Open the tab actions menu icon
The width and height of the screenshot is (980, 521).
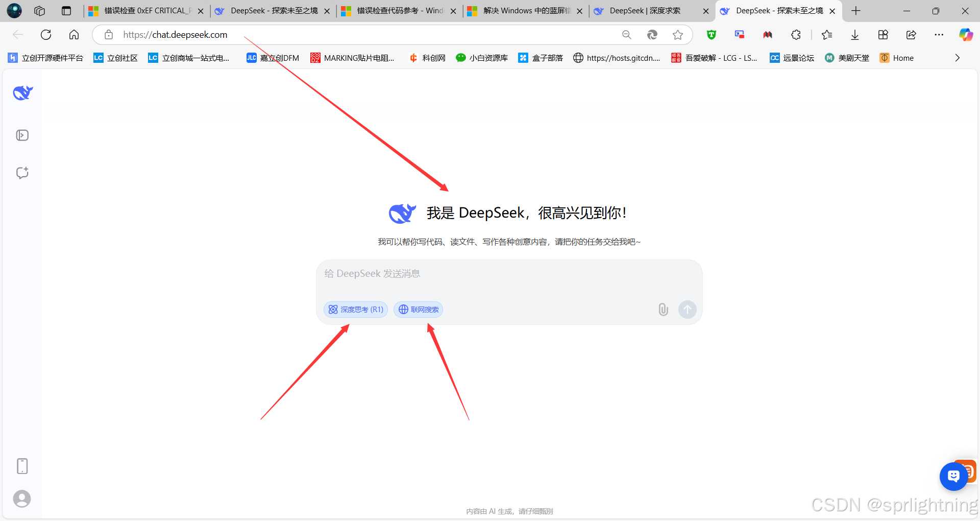(x=66, y=11)
